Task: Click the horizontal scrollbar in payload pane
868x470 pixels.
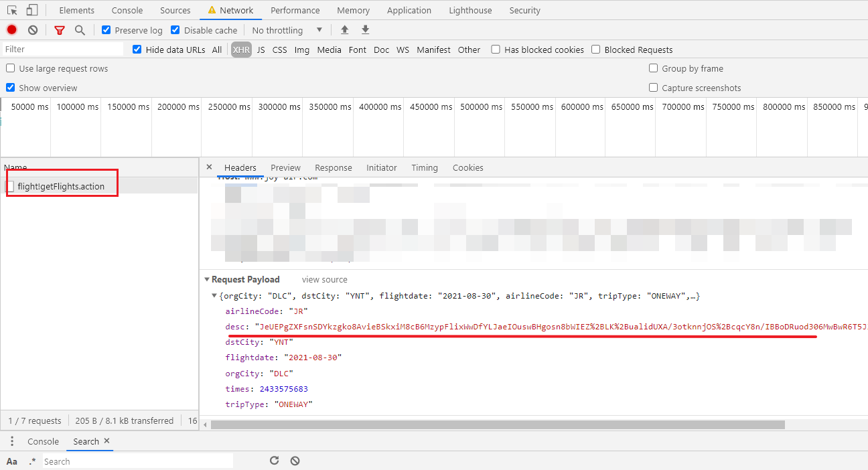Action: [x=498, y=424]
